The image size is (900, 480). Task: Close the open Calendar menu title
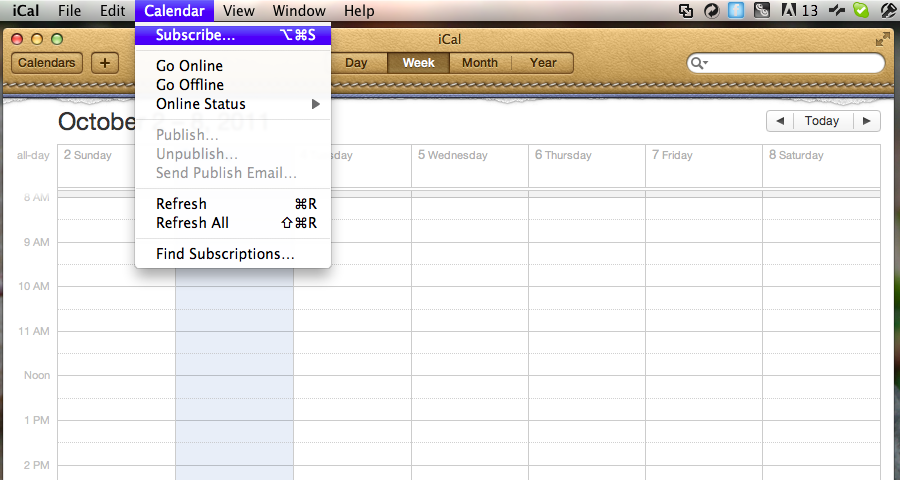click(174, 10)
